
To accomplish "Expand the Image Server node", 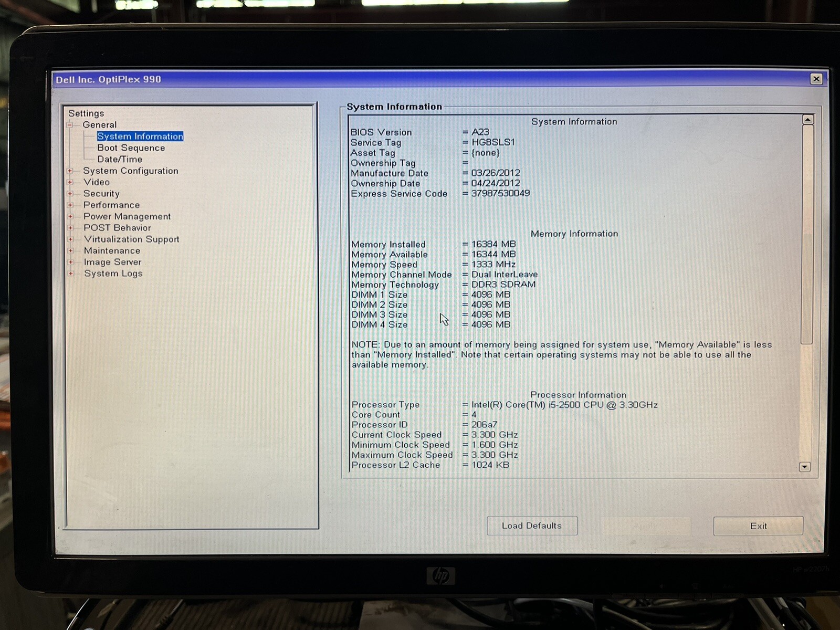I will pyautogui.click(x=70, y=262).
